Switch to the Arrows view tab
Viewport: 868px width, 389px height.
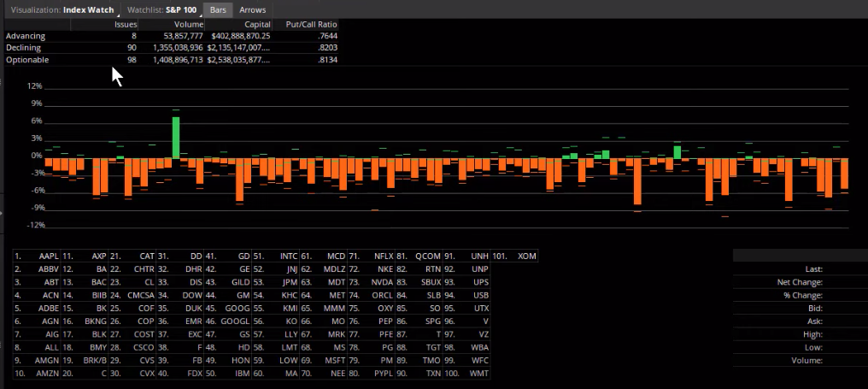tap(252, 9)
